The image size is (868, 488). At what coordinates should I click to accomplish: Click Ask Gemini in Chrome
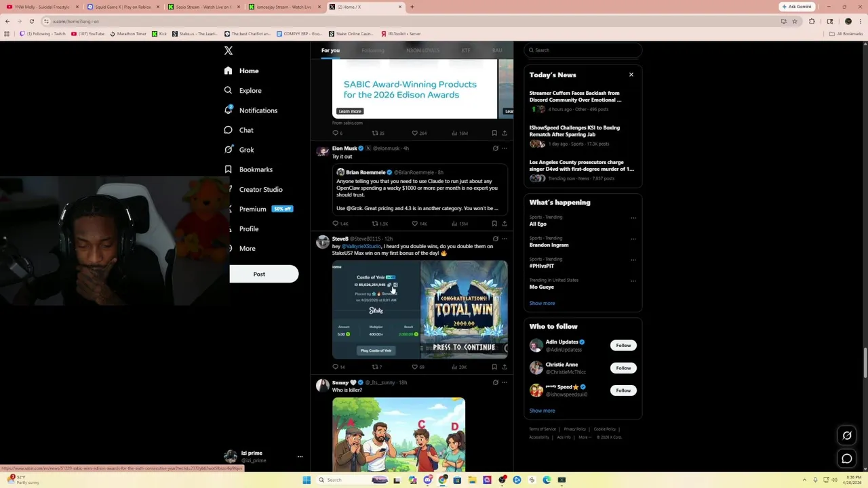(797, 7)
